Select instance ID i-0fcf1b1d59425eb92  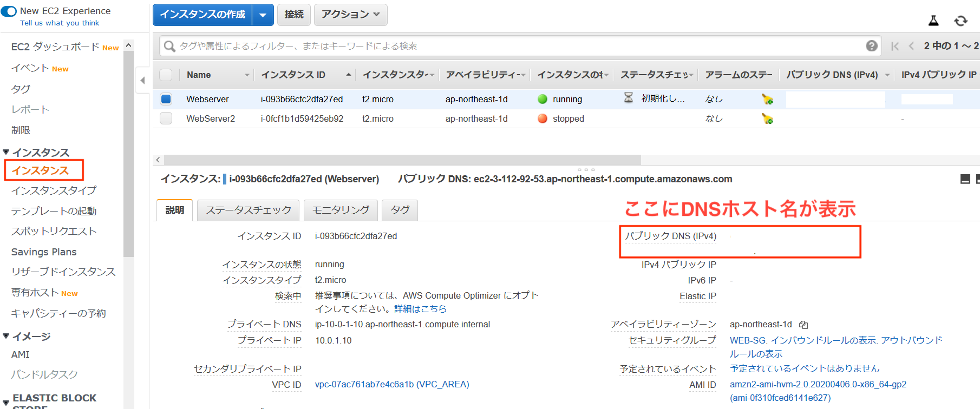302,118
